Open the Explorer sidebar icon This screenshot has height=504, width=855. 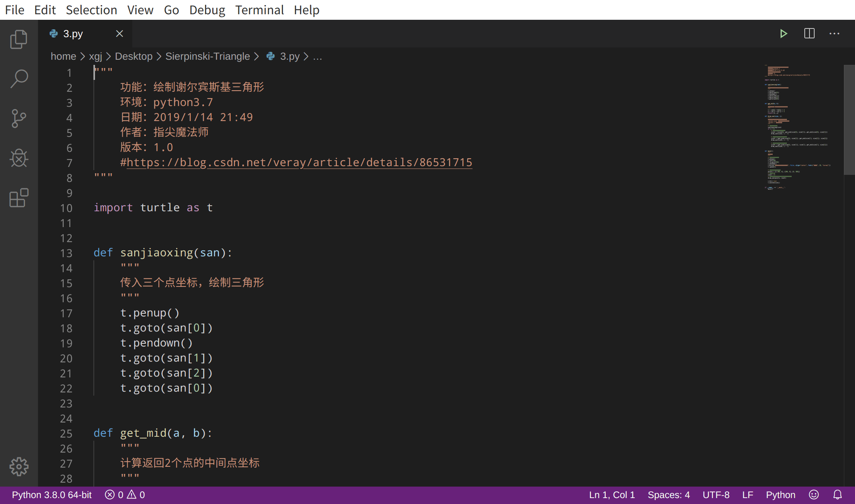pyautogui.click(x=19, y=39)
